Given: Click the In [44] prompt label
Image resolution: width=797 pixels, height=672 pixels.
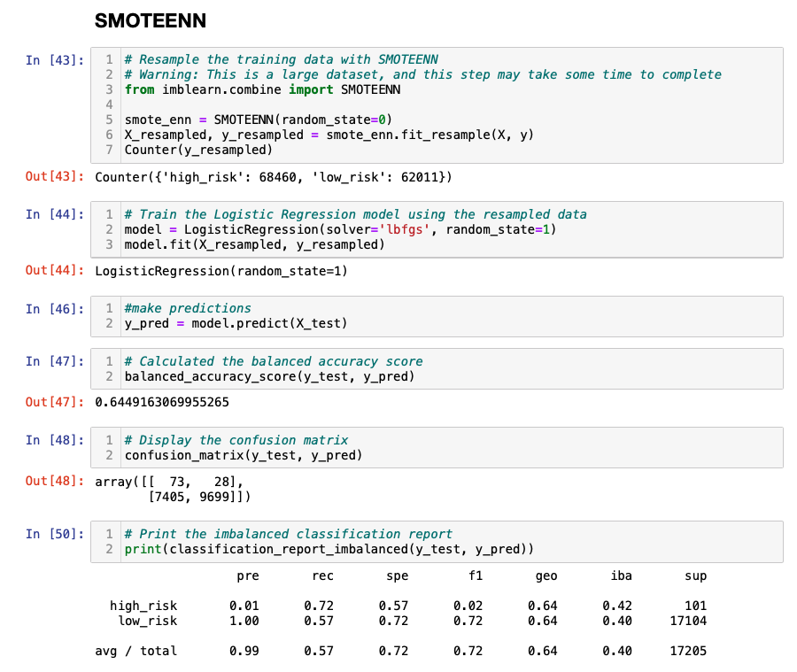Looking at the screenshot, I should (55, 214).
